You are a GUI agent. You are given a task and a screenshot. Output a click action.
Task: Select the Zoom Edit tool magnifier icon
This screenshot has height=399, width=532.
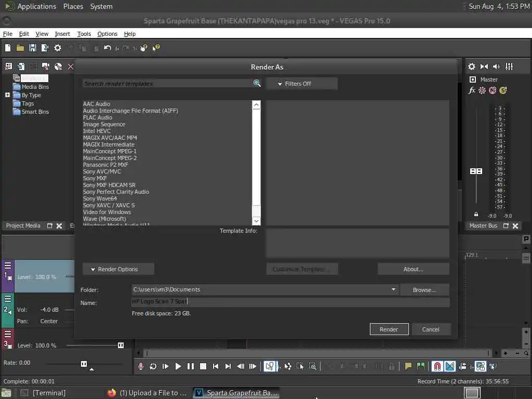click(x=312, y=366)
